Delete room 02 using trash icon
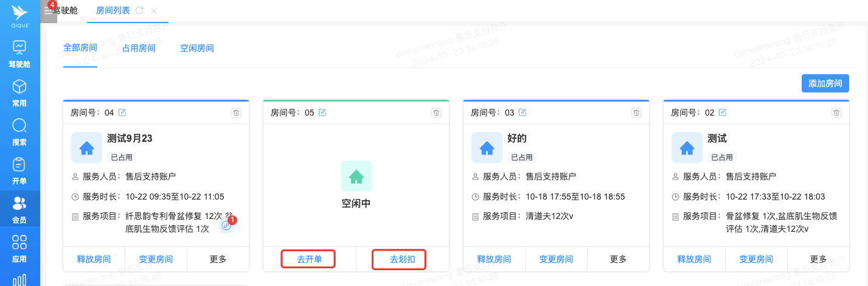Image resolution: width=868 pixels, height=286 pixels. (x=837, y=113)
